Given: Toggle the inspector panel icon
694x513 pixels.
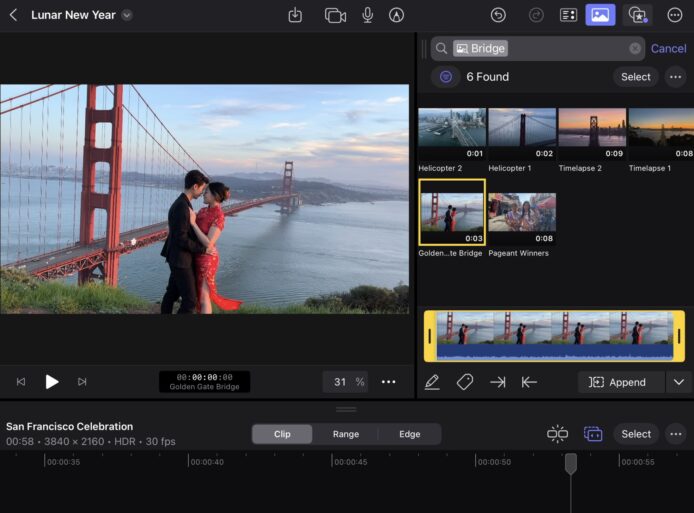Looking at the screenshot, I should coord(568,15).
